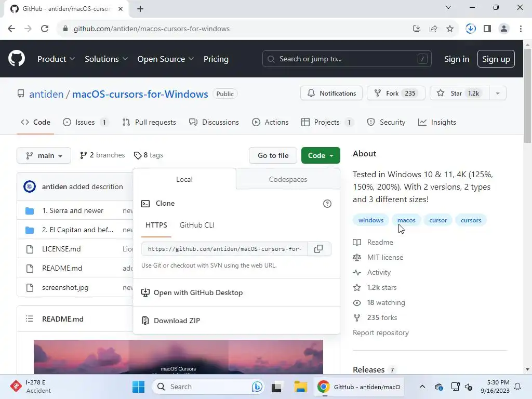Show hidden system tray icons
The width and height of the screenshot is (532, 399).
422,387
